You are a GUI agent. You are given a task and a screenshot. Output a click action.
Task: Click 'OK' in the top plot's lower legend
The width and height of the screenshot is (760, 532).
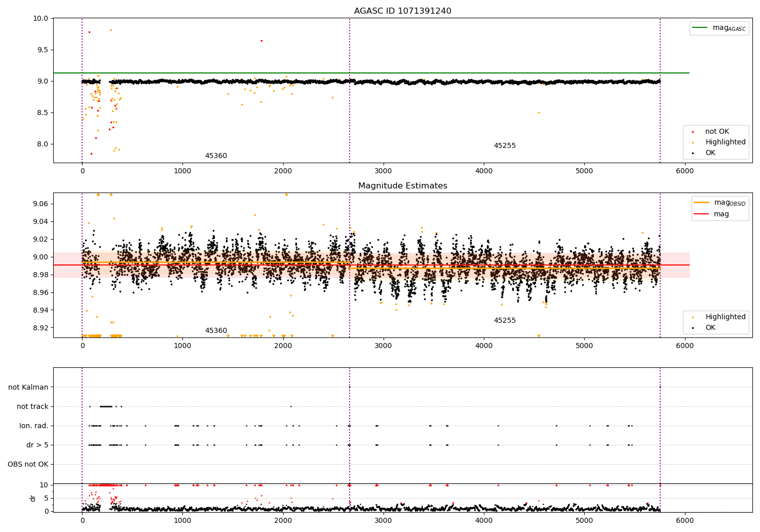click(x=710, y=153)
